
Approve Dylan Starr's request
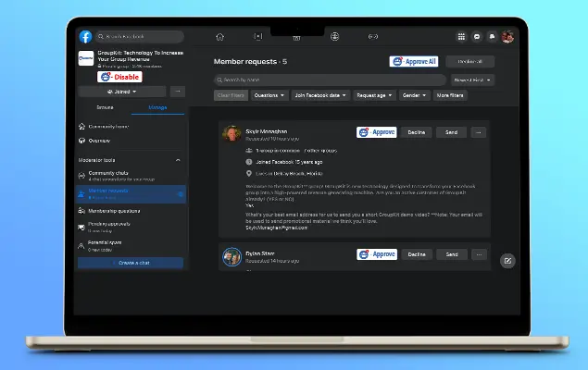point(377,254)
